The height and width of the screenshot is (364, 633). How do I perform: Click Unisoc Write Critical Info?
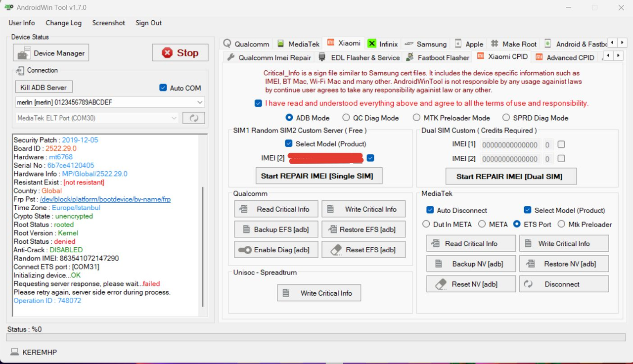tap(318, 293)
